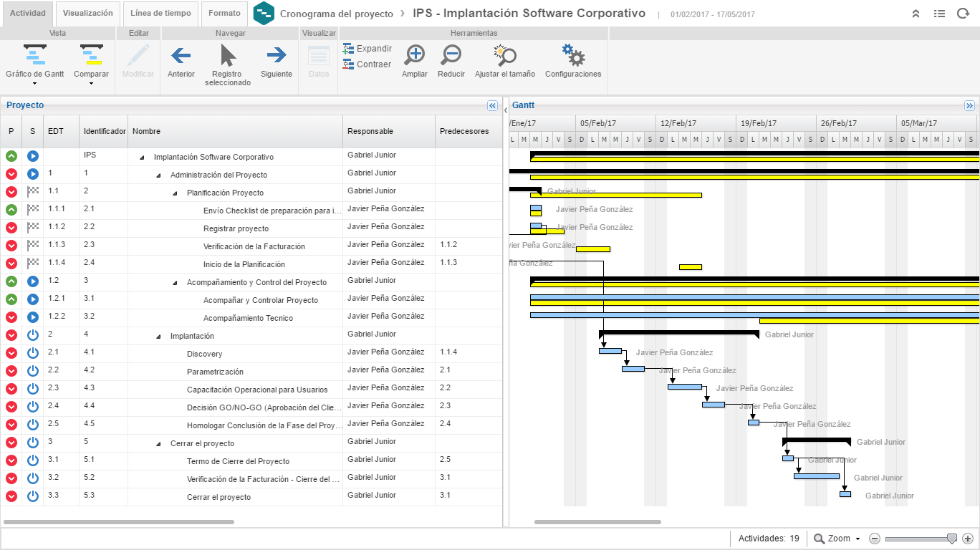The image size is (980, 550).
Task: Click the Reducir zoom-out magnifier
Action: pyautogui.click(x=451, y=56)
